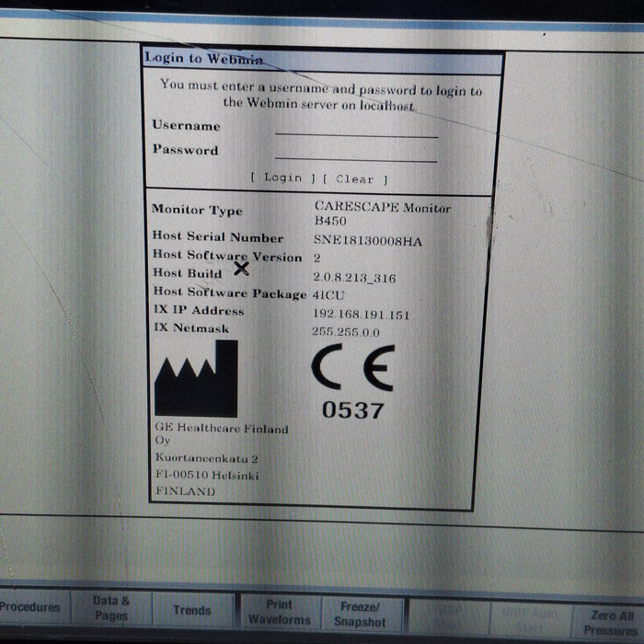Open the Procedures menu button

click(30, 607)
